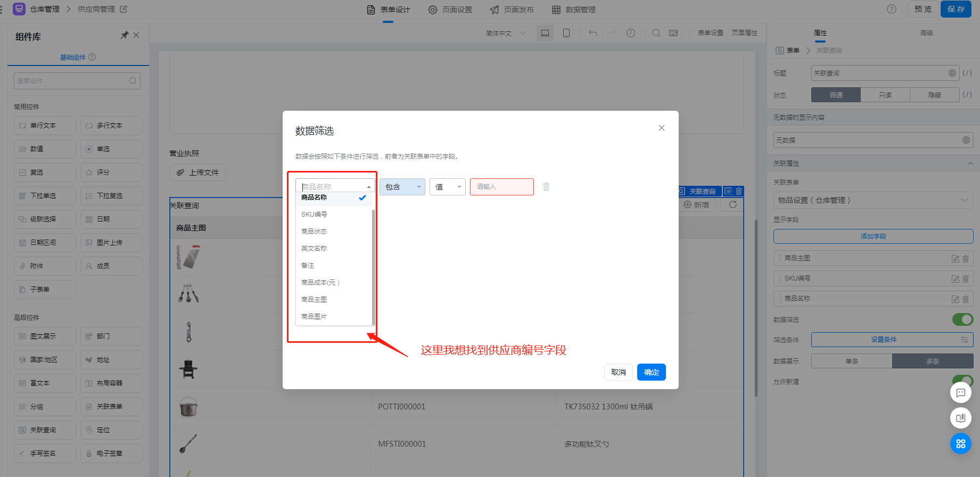Select 商品状态 from the field list
The image size is (980, 477).
pyautogui.click(x=334, y=232)
